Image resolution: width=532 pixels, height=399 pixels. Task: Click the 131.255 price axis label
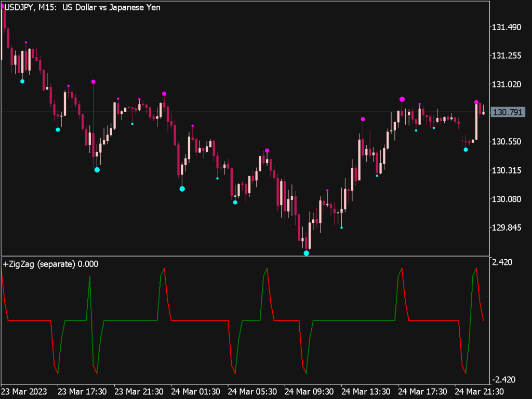506,56
